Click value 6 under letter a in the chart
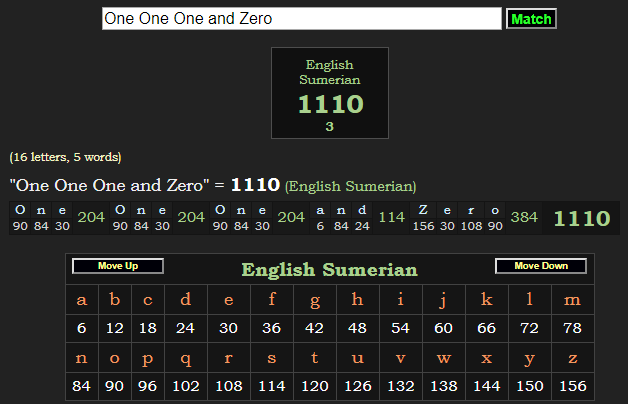This screenshot has width=628, height=404. coord(81,328)
